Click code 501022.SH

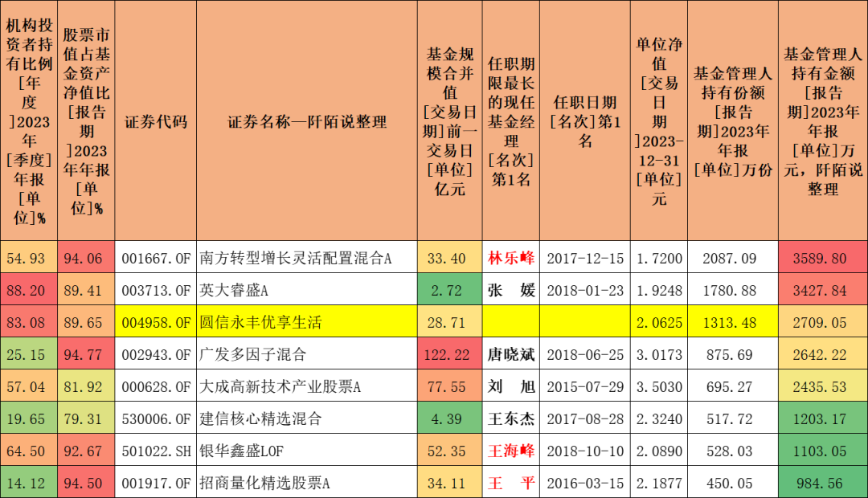[156, 451]
